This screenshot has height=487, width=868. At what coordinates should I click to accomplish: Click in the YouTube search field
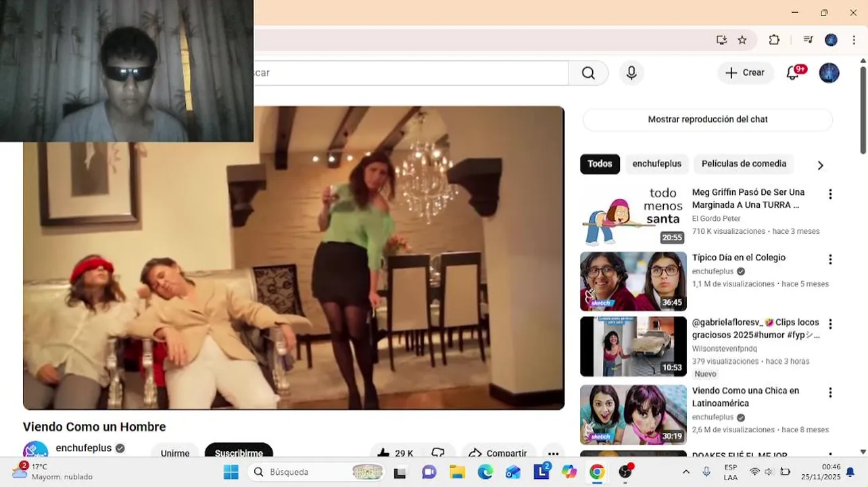point(410,73)
